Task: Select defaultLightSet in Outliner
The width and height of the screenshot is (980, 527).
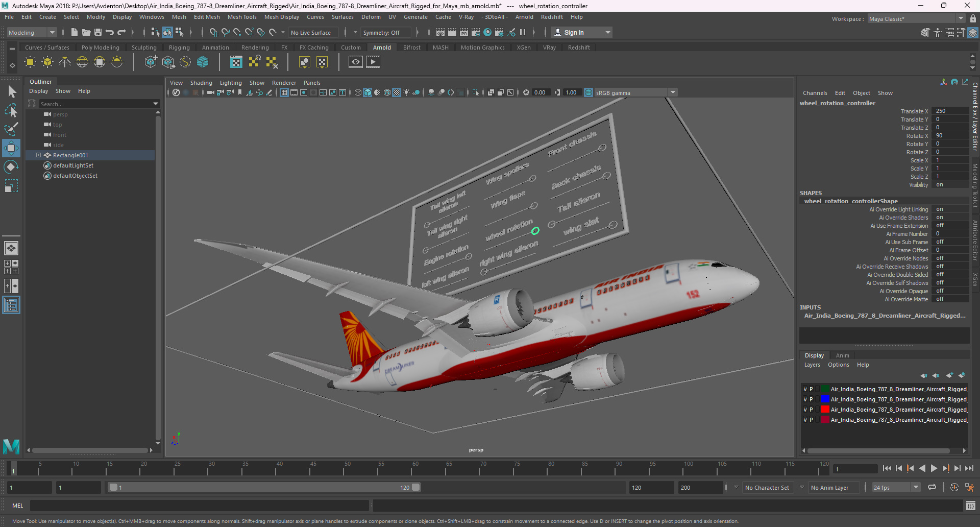Action: pos(73,165)
